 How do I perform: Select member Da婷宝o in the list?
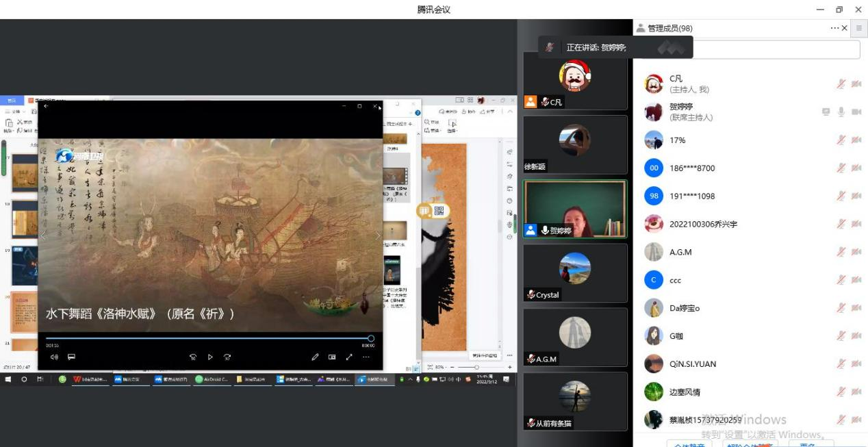point(751,308)
